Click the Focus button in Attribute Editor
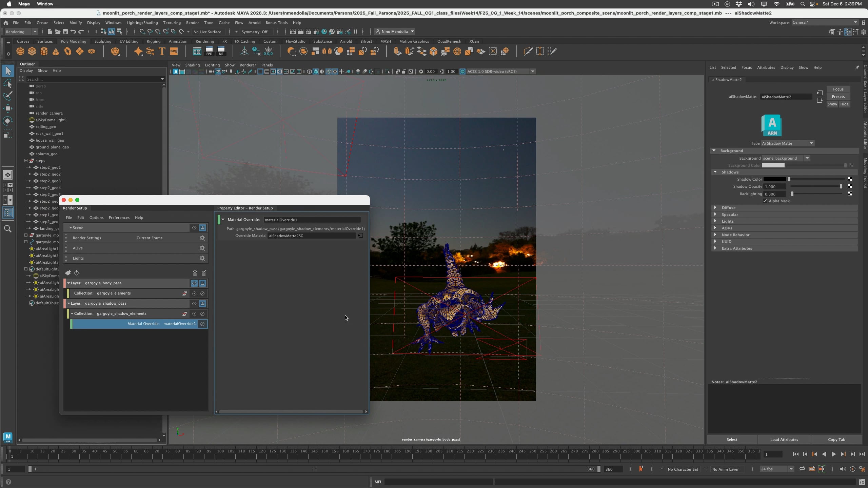868x488 pixels. (x=838, y=89)
